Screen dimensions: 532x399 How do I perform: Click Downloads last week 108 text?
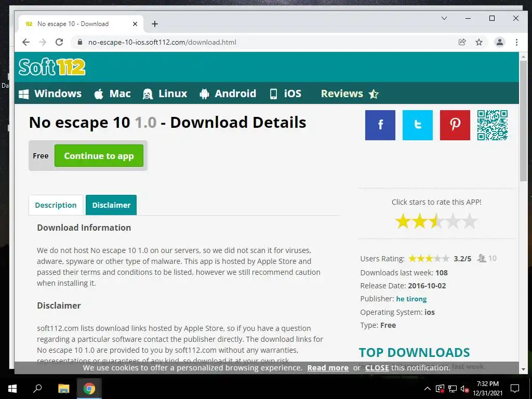(404, 273)
